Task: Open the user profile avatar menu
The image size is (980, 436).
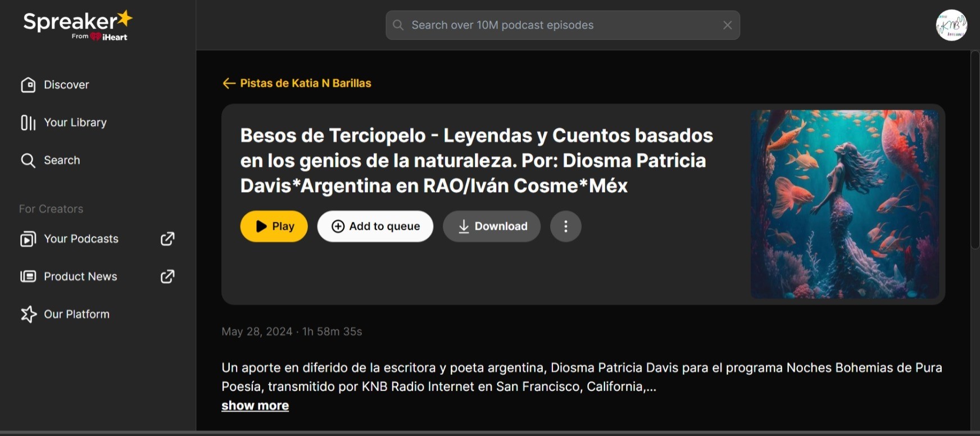Action: (951, 25)
